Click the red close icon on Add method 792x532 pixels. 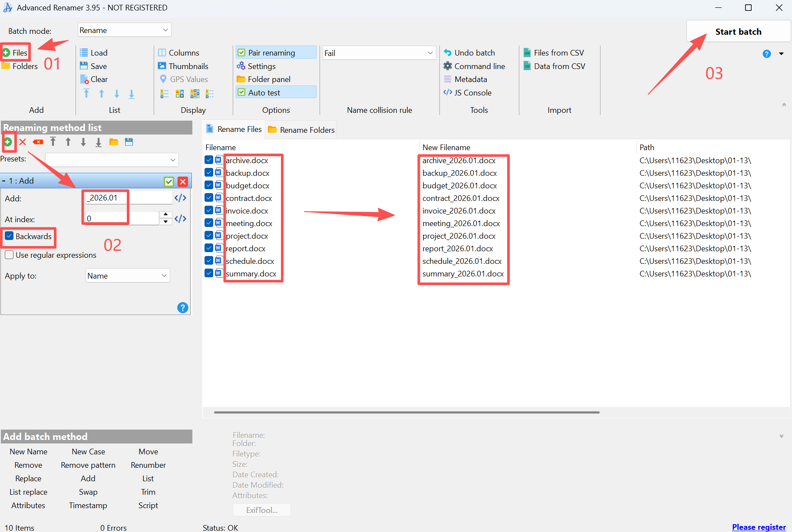click(183, 181)
